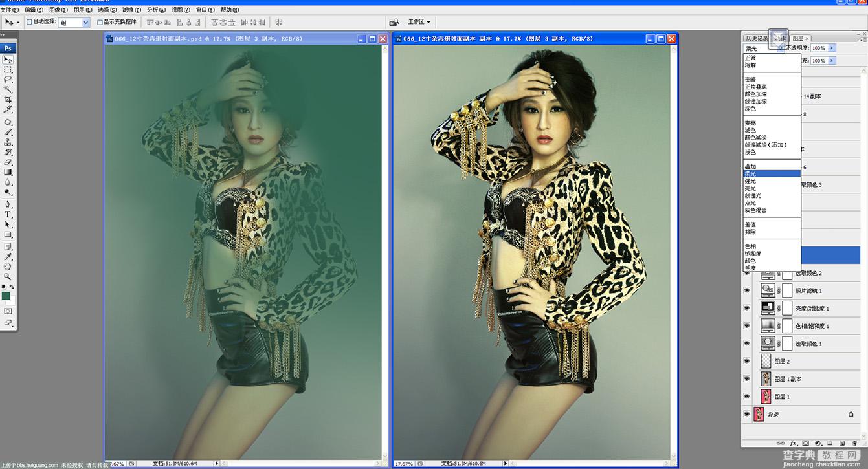Select the Lasso tool
This screenshot has height=469, width=868.
pyautogui.click(x=8, y=79)
